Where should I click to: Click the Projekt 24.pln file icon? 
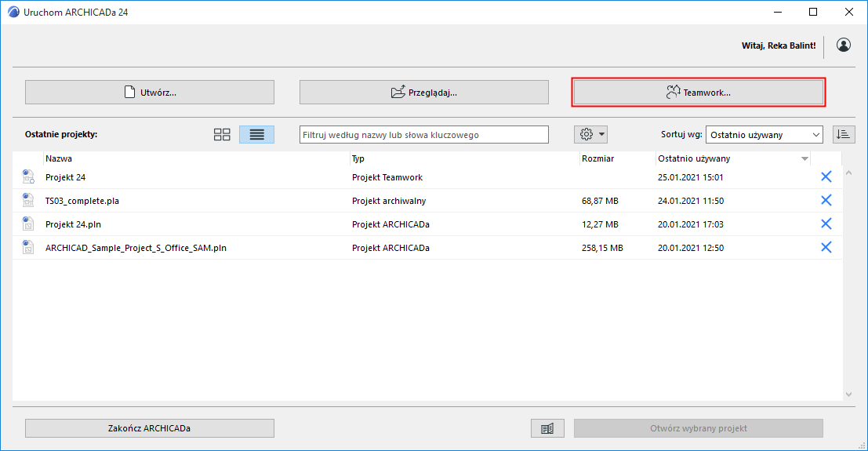click(x=27, y=224)
